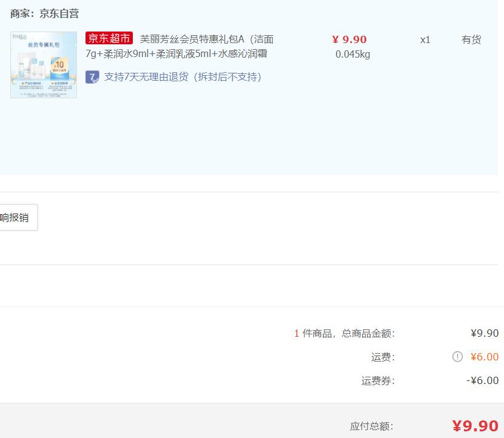504x438 pixels.
Task: Click the 0.045kg product weight text
Action: click(x=352, y=54)
